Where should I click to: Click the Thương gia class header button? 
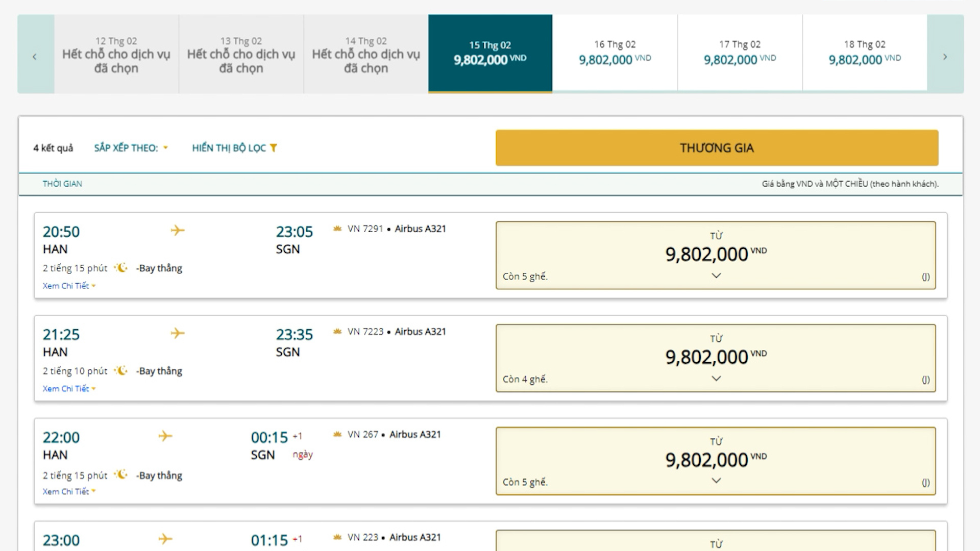tap(717, 148)
